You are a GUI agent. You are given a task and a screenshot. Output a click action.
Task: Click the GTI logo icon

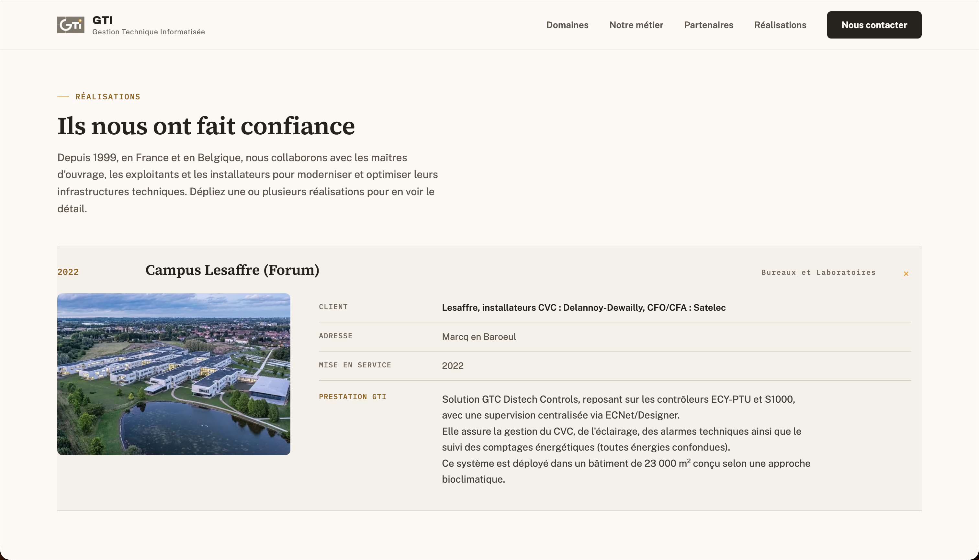71,25
